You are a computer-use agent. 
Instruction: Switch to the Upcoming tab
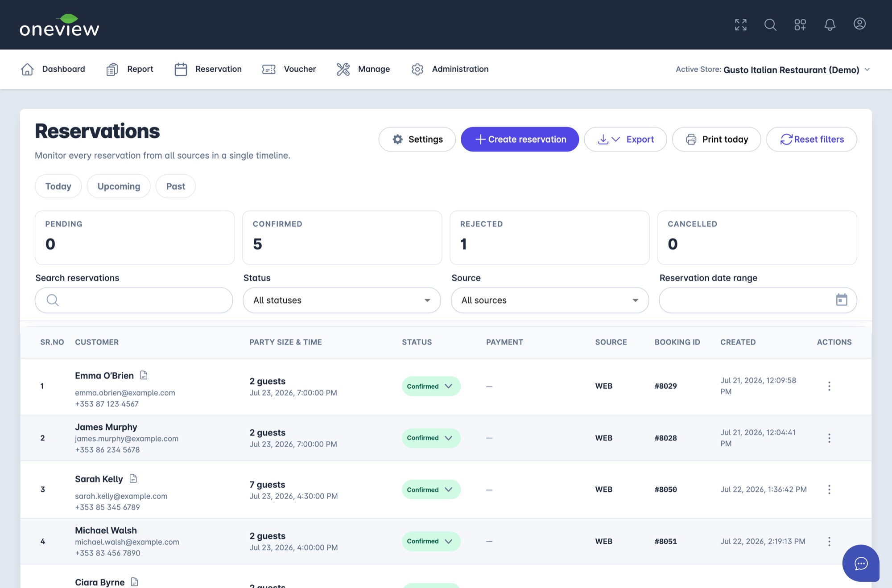click(x=119, y=186)
